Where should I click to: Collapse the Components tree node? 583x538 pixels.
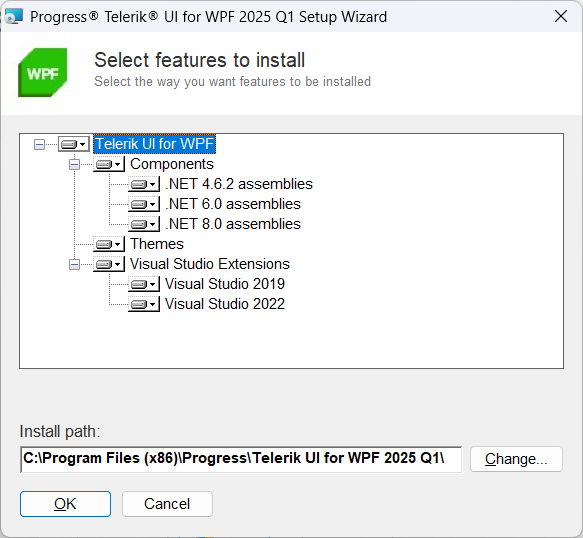pos(74,164)
